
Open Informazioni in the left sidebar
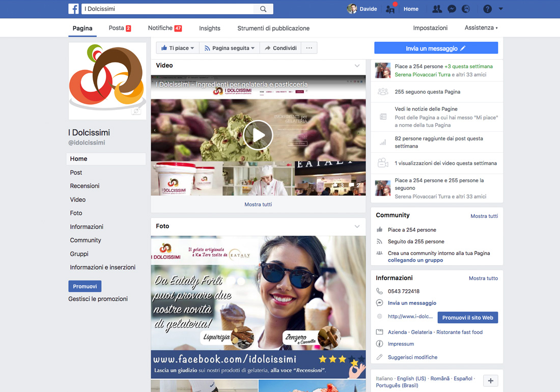(x=87, y=227)
